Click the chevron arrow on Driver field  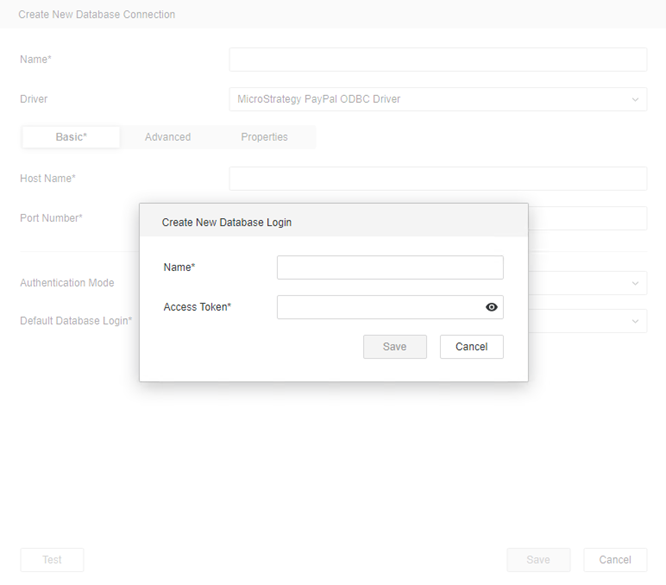pyautogui.click(x=634, y=99)
